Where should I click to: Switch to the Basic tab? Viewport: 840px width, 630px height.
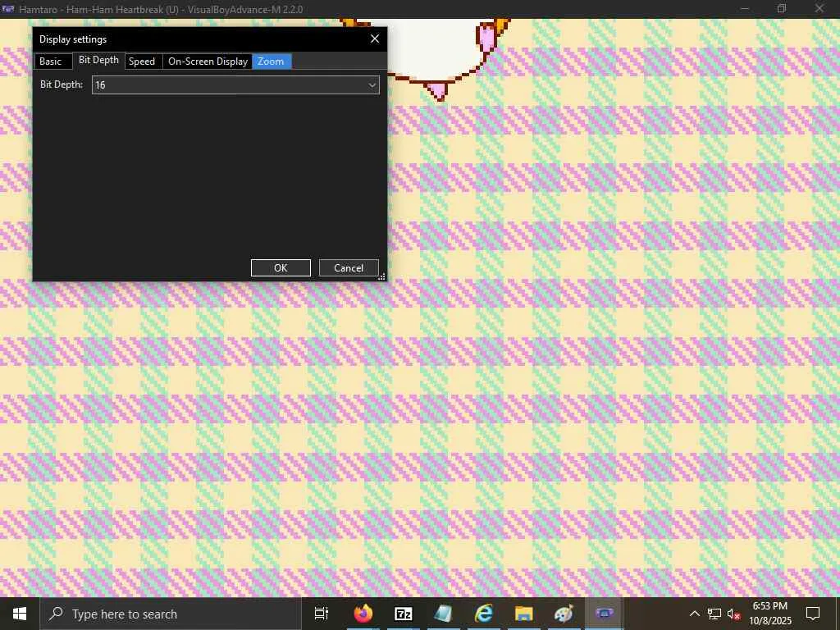53,62
